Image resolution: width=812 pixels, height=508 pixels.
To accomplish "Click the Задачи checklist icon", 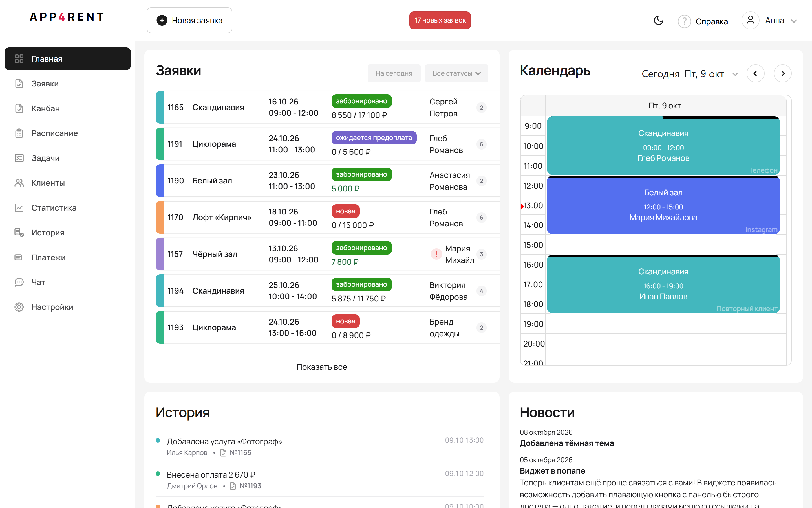I will (19, 158).
